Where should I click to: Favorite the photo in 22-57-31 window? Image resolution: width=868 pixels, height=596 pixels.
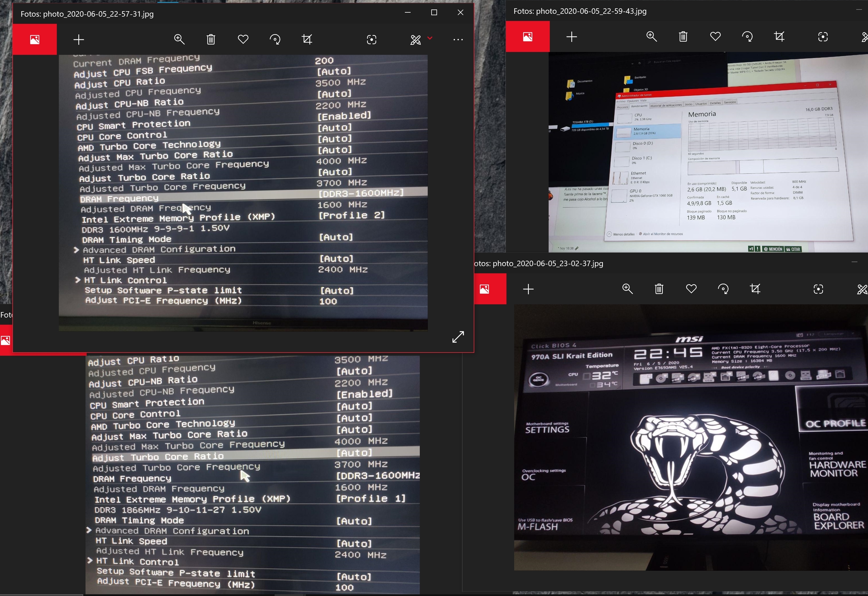(x=243, y=39)
